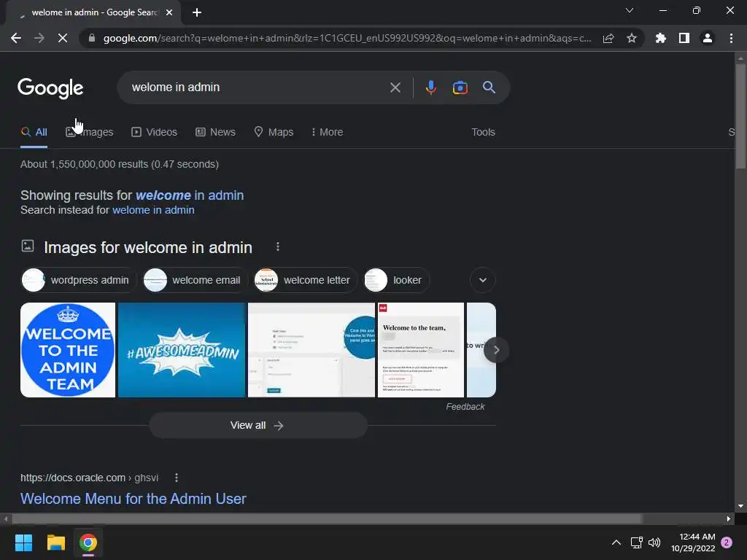Open the network status tray icon
This screenshot has width=747, height=560.
click(x=636, y=542)
